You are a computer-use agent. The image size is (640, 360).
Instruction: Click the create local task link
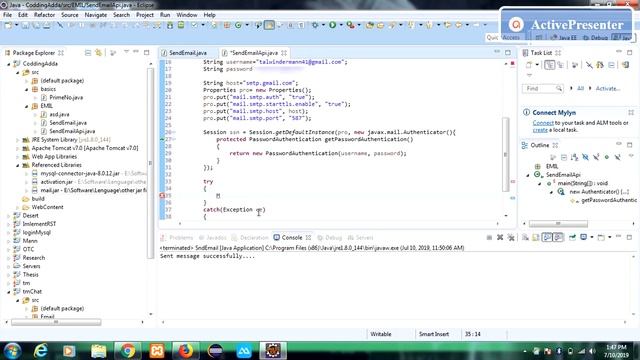pos(540,130)
